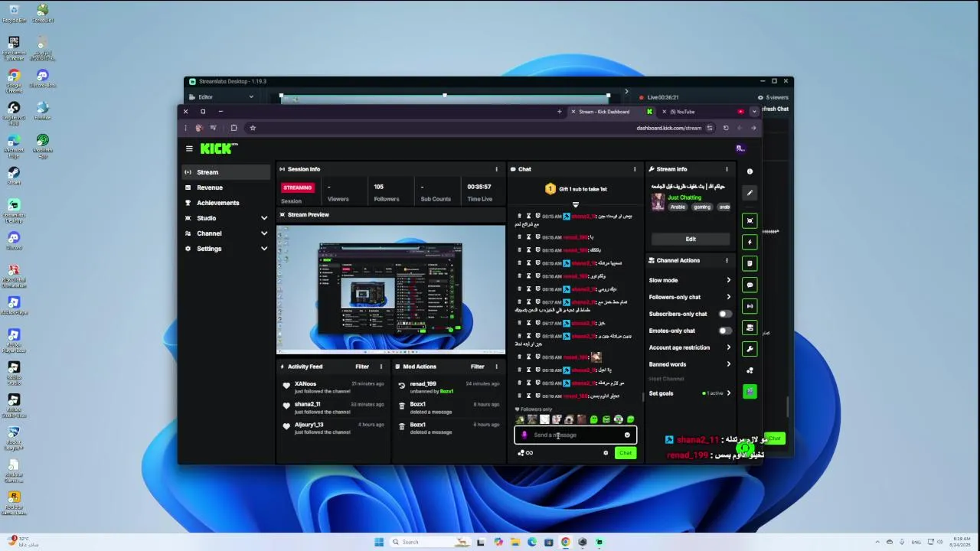The width and height of the screenshot is (980, 551).
Task: Click the Arabic stream tag
Action: (x=678, y=207)
